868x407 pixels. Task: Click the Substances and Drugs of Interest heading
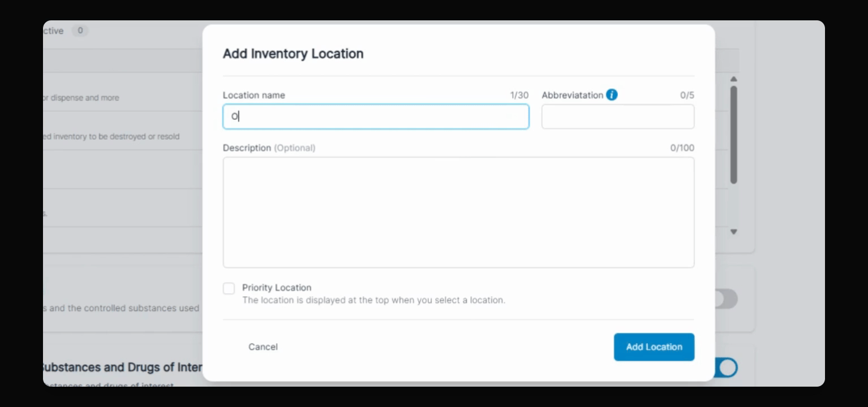[x=122, y=367]
